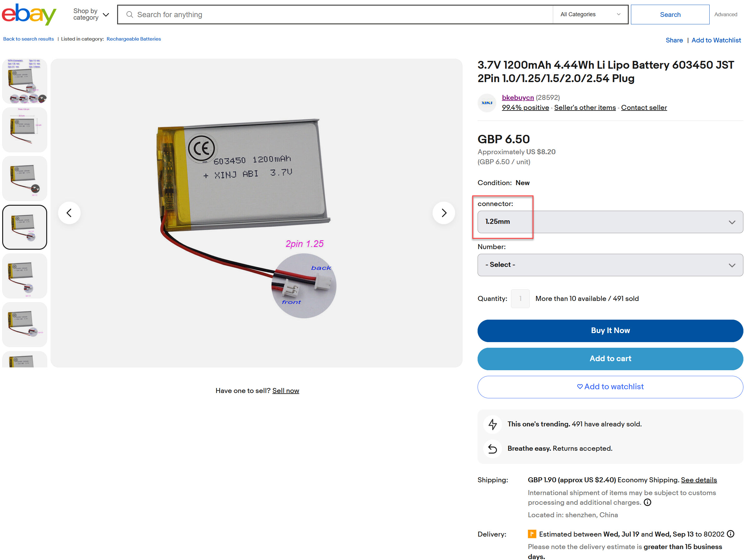Click the Quantity input field

tap(520, 299)
